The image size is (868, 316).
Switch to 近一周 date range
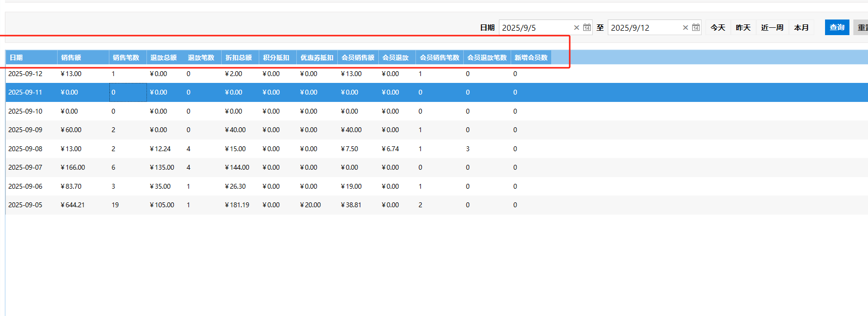(772, 28)
